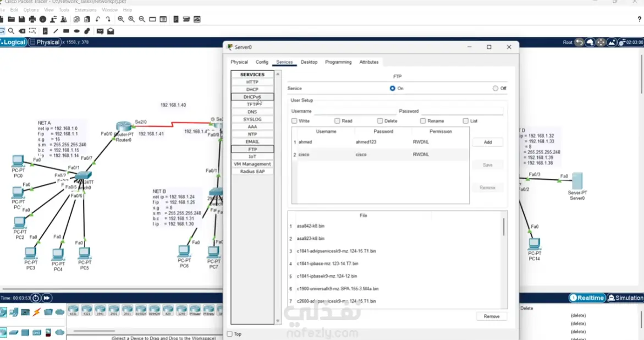Viewport: 644px width, 340px height.
Task: Redo the last action
Action: click(108, 19)
